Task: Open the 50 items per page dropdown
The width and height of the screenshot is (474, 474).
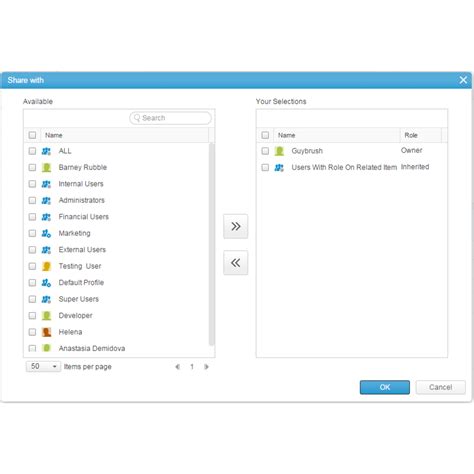Action: pos(43,367)
